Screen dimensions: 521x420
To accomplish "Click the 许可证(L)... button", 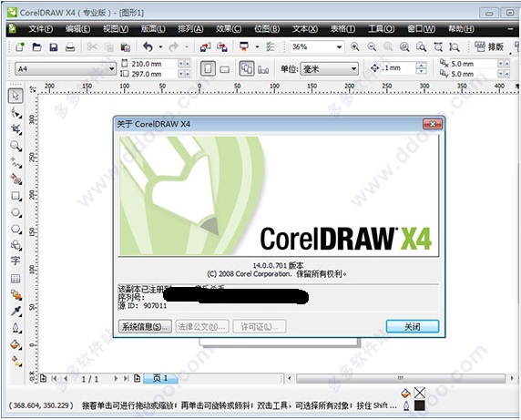I will (x=260, y=327).
